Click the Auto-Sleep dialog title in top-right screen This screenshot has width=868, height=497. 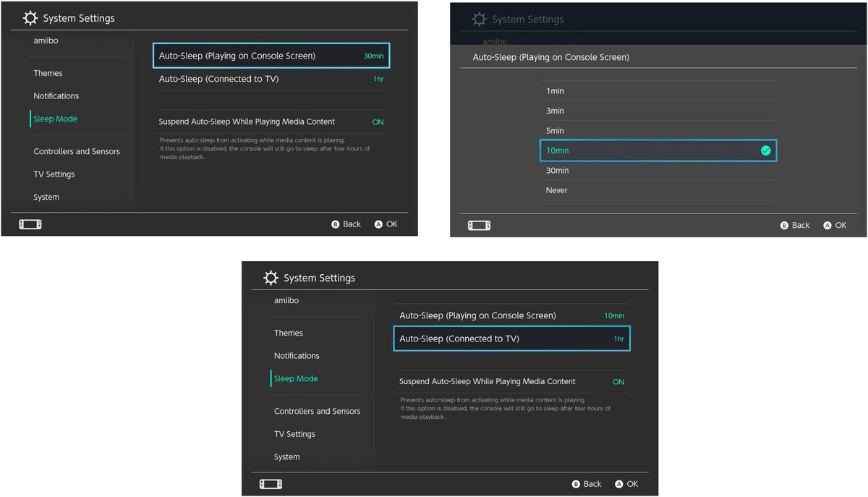coord(551,57)
